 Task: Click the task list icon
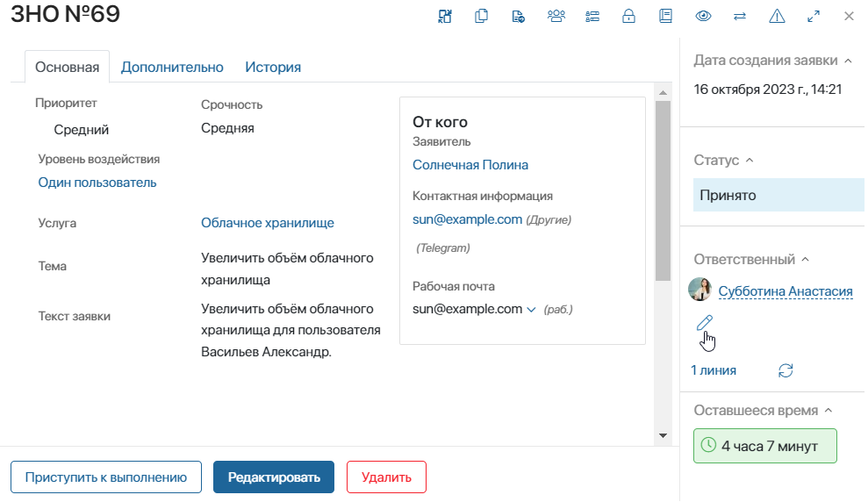coord(592,16)
